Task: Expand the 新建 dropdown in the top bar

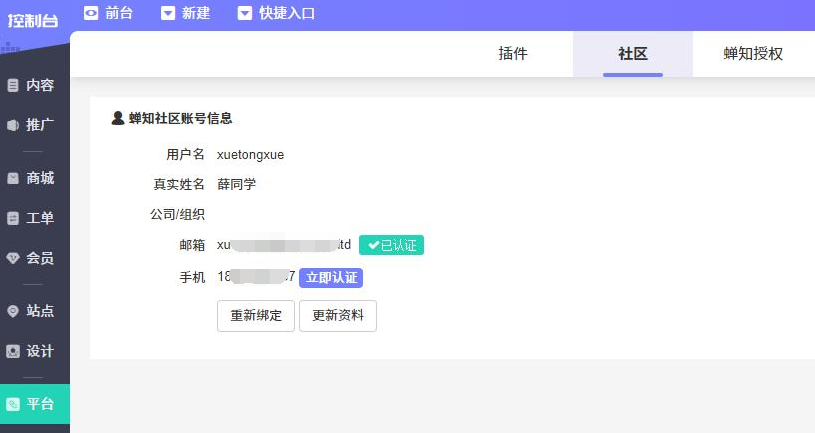Action: pyautogui.click(x=186, y=13)
